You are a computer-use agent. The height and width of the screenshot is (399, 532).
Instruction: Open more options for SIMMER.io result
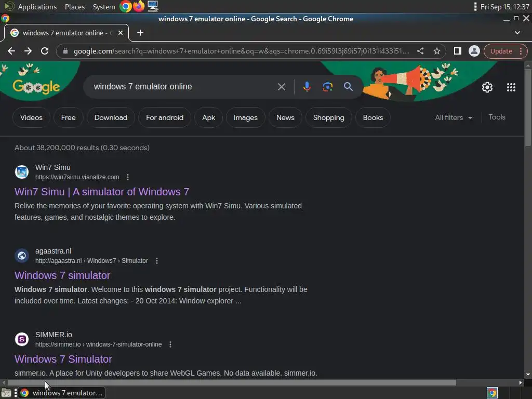click(x=170, y=344)
